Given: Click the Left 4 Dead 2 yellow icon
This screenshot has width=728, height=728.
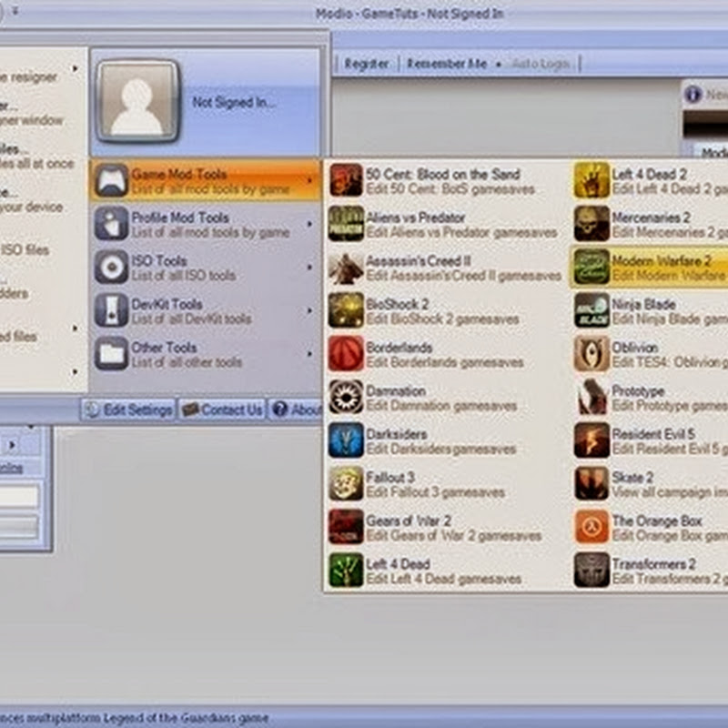Looking at the screenshot, I should pyautogui.click(x=591, y=180).
